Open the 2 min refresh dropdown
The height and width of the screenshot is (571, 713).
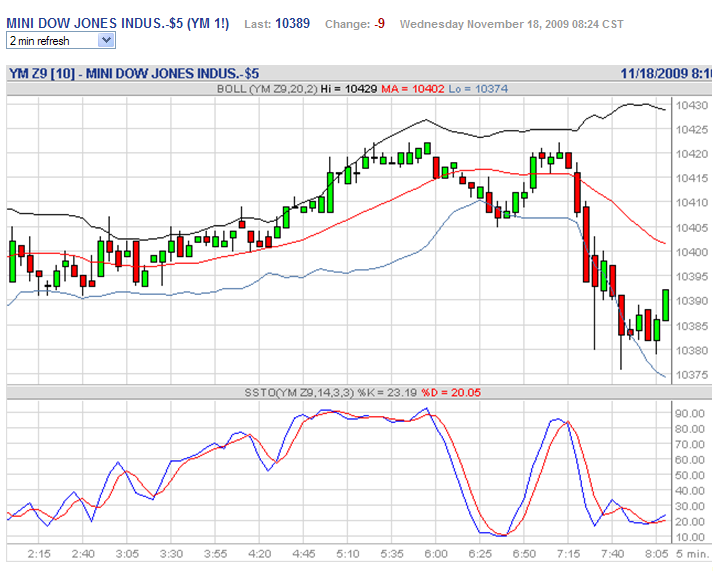[x=60, y=41]
